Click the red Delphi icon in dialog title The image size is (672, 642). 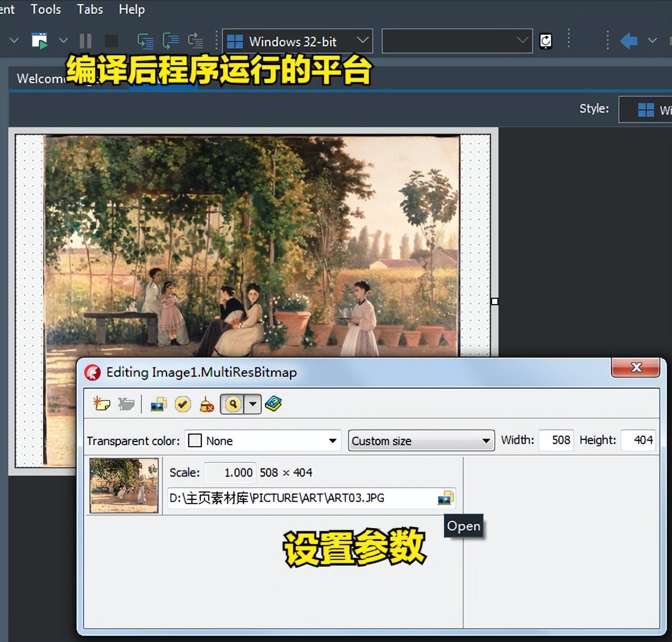[93, 373]
